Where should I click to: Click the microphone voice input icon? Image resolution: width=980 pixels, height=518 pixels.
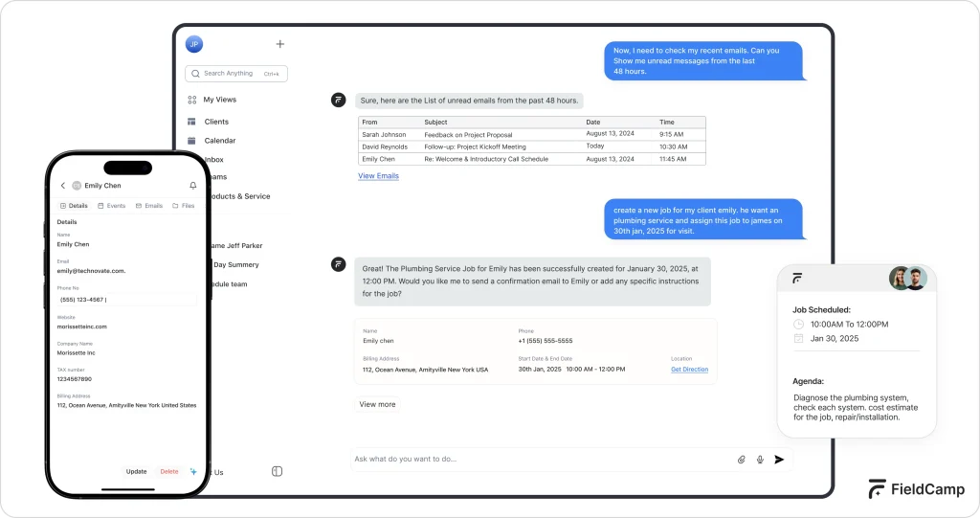pos(760,460)
